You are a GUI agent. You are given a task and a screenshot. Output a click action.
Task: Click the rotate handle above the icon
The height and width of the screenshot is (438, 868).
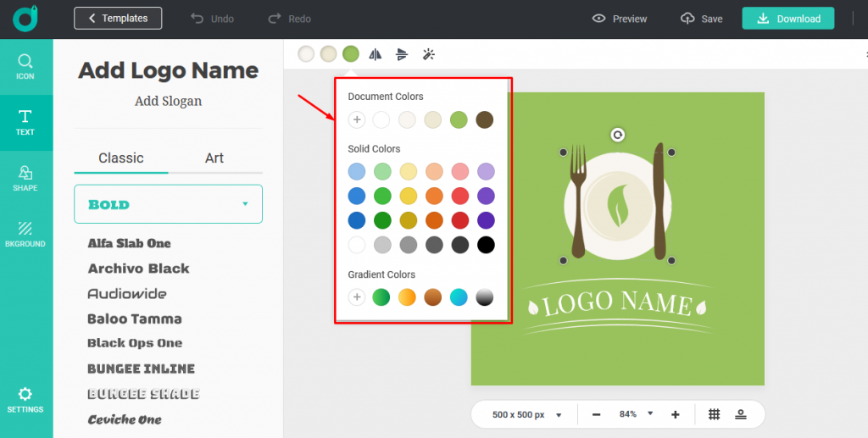pos(617,135)
